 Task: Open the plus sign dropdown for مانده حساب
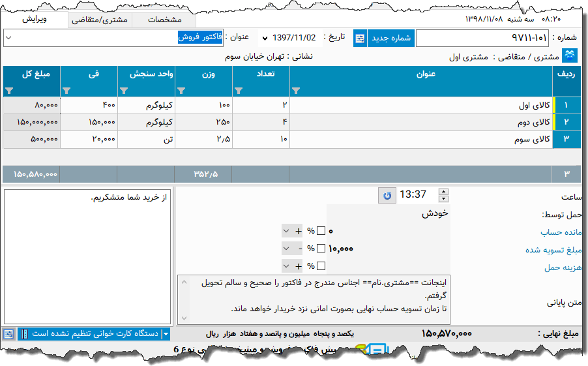coord(293,231)
